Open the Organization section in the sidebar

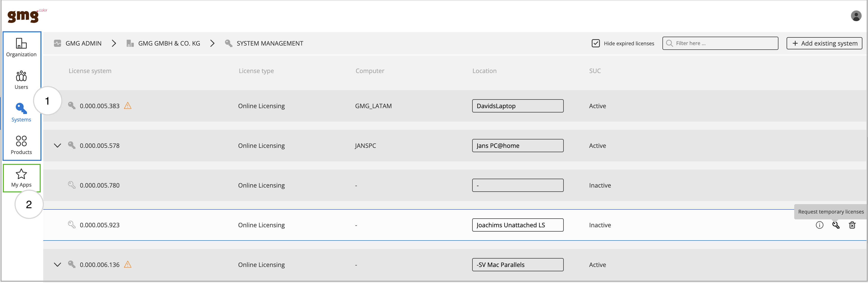[21, 47]
